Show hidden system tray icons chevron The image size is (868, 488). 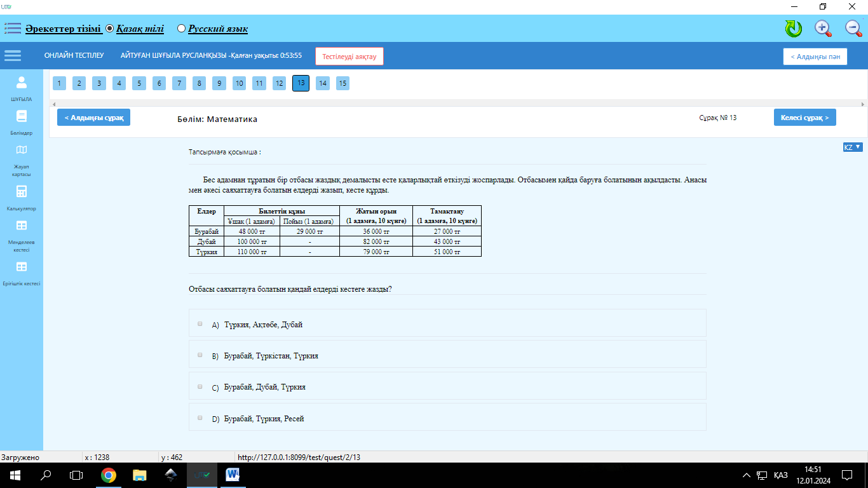(x=747, y=475)
